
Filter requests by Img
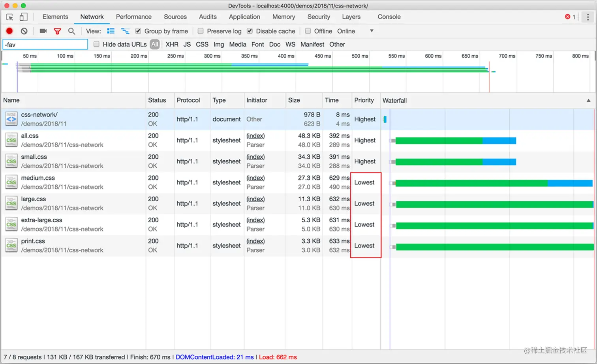pos(219,45)
